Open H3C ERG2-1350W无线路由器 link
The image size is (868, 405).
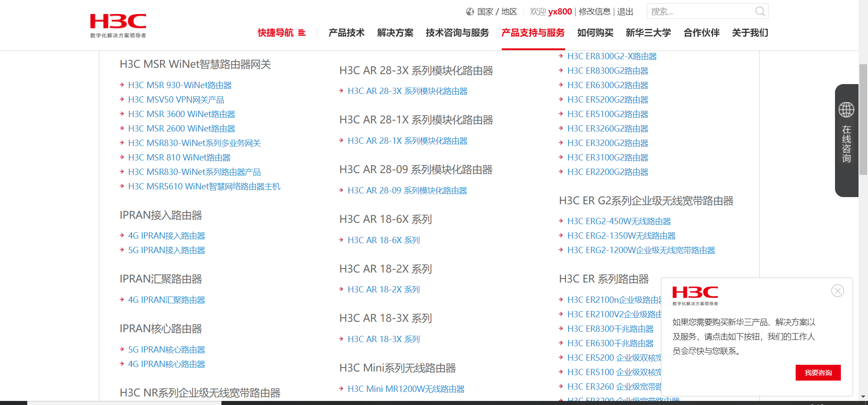tap(622, 235)
